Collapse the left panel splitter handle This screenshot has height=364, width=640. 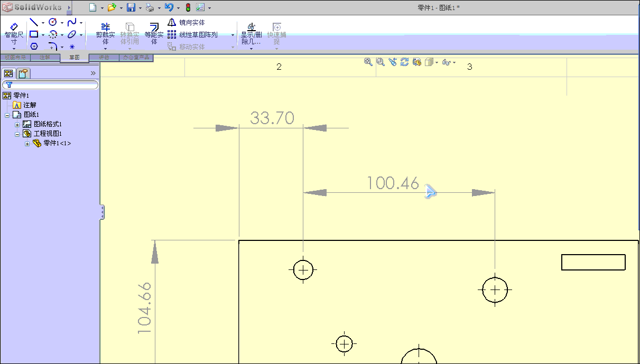pyautogui.click(x=102, y=212)
